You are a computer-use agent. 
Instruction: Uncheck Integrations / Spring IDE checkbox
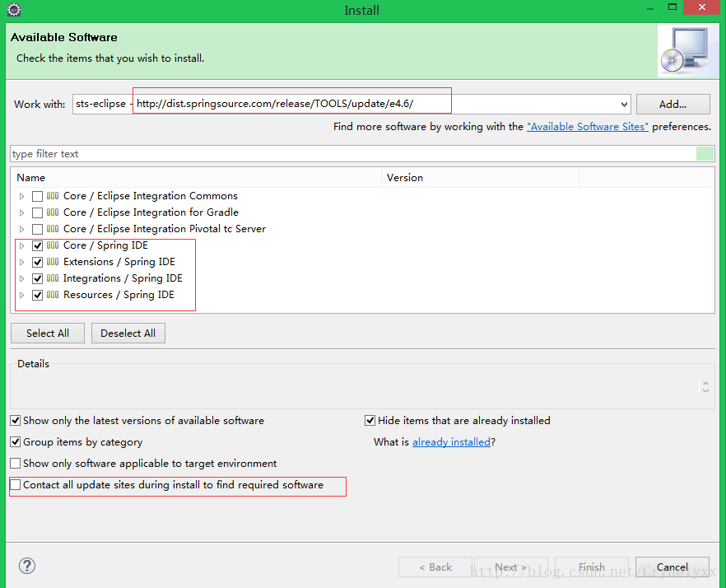(38, 278)
